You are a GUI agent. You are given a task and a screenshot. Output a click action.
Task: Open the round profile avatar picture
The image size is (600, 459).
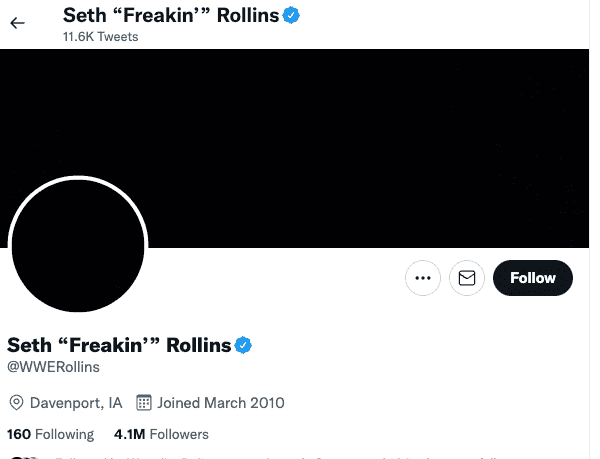tap(78, 245)
